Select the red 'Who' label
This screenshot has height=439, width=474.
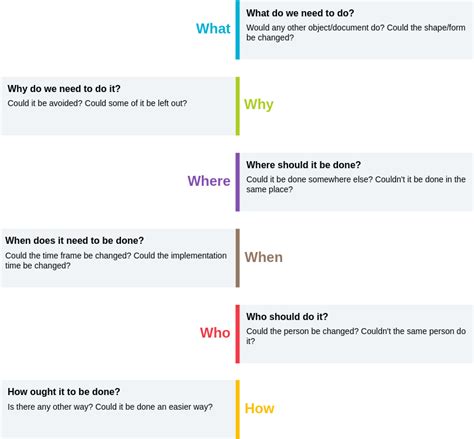pos(215,333)
